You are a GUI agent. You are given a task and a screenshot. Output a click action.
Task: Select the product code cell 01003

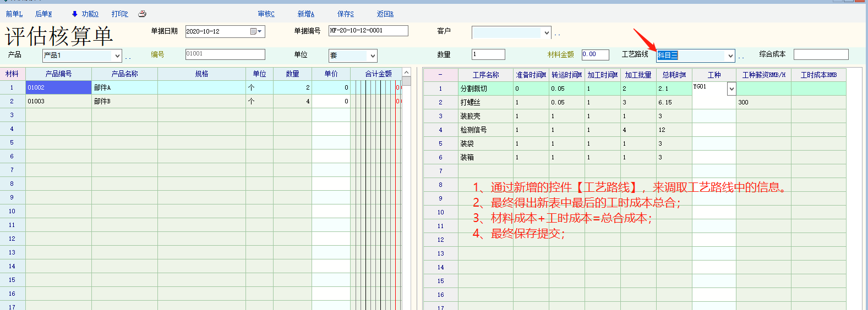[58, 101]
